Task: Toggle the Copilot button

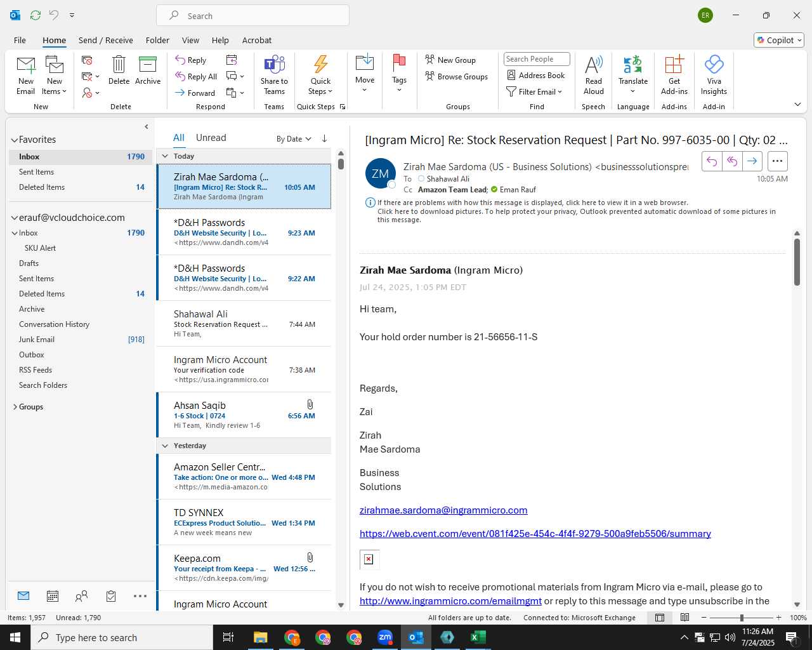Action: (779, 40)
